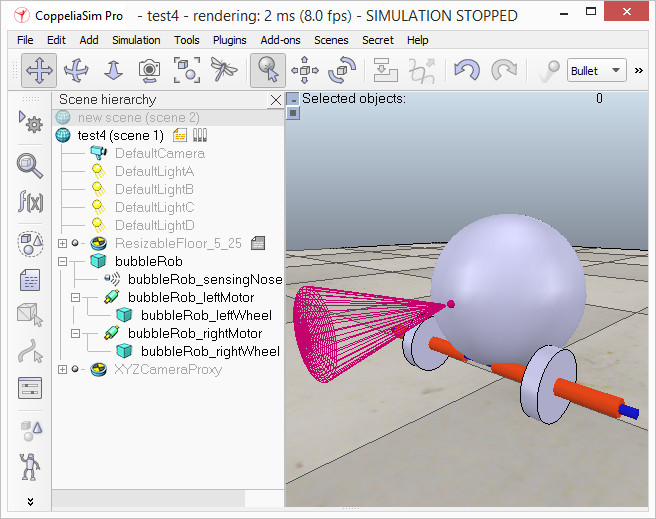Click the bubbleRob sphere body in viewport
Viewport: 656px width, 519px height.
tap(508, 289)
